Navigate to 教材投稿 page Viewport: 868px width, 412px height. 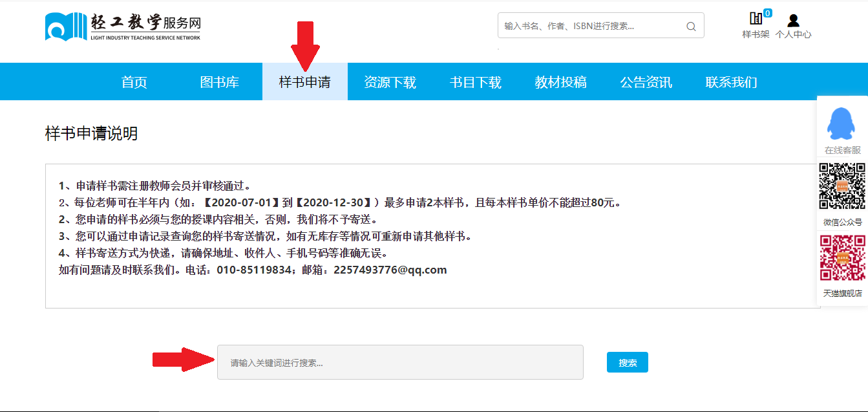tap(560, 82)
